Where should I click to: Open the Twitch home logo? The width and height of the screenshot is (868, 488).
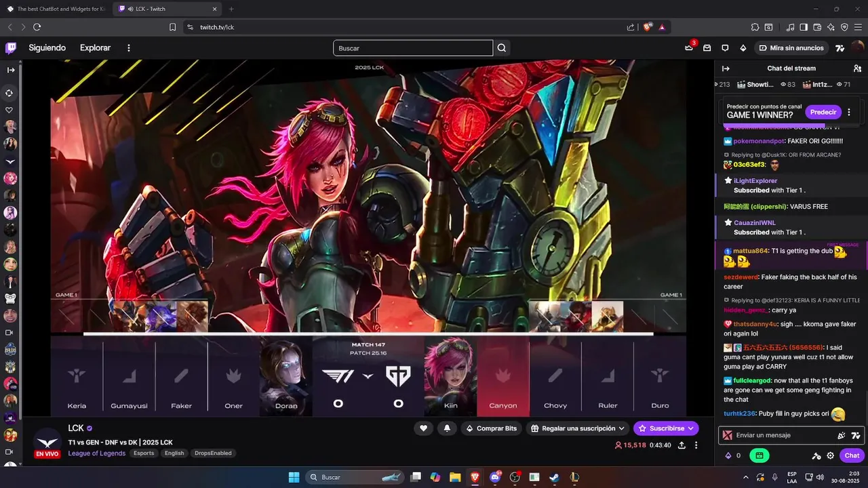coord(11,48)
